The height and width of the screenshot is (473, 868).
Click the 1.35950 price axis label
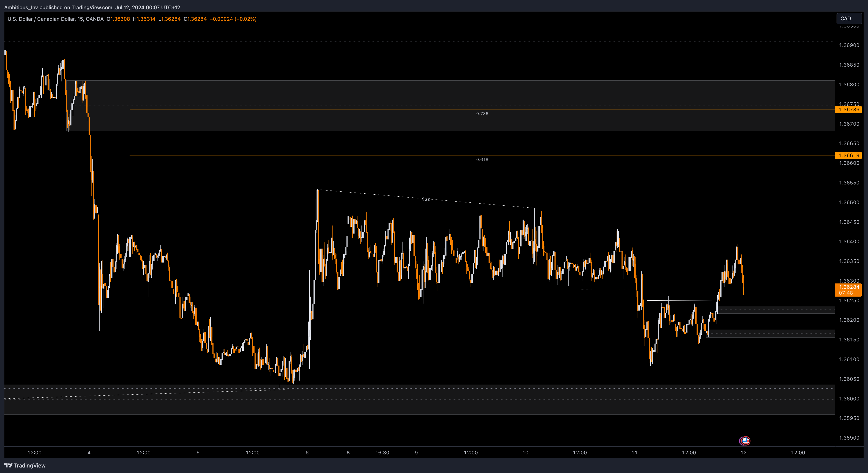click(x=849, y=418)
